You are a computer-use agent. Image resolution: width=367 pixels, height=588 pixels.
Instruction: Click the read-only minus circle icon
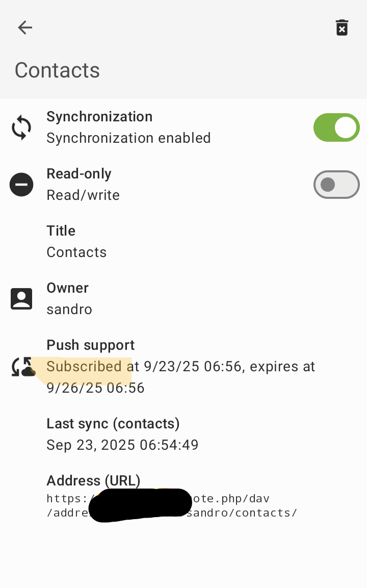click(x=21, y=185)
